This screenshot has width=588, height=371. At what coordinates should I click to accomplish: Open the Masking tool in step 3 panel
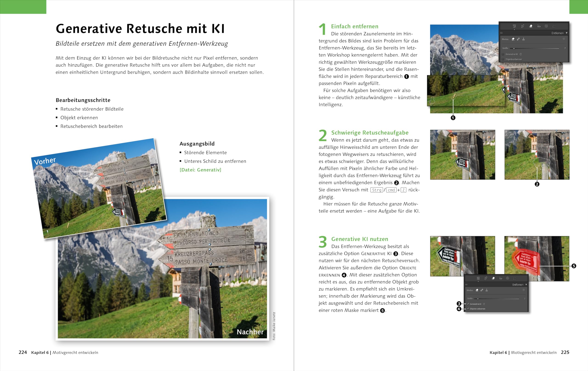[508, 278]
